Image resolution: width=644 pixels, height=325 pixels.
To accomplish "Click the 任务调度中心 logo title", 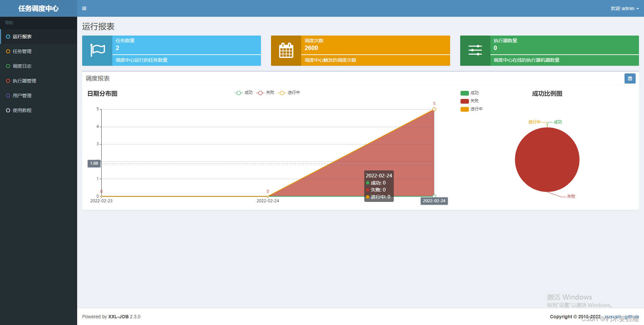I will pos(39,8).
